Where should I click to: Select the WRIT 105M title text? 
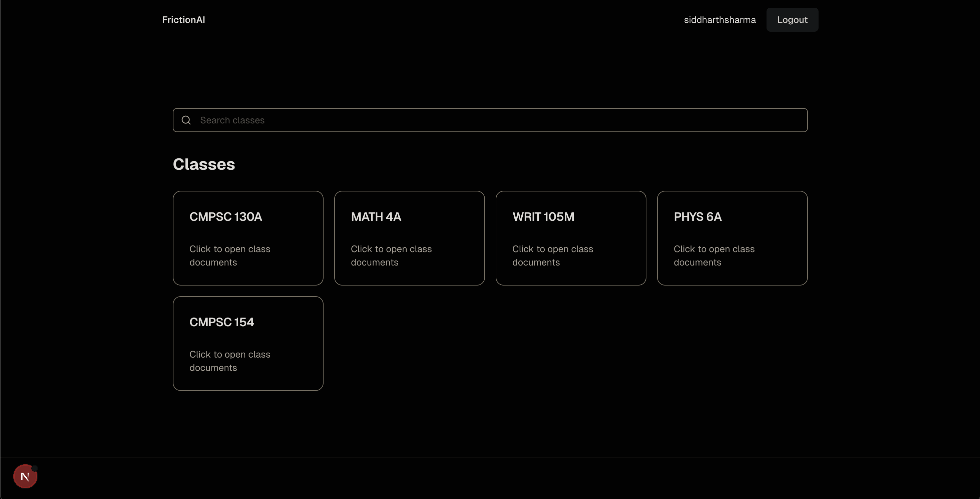tap(543, 217)
